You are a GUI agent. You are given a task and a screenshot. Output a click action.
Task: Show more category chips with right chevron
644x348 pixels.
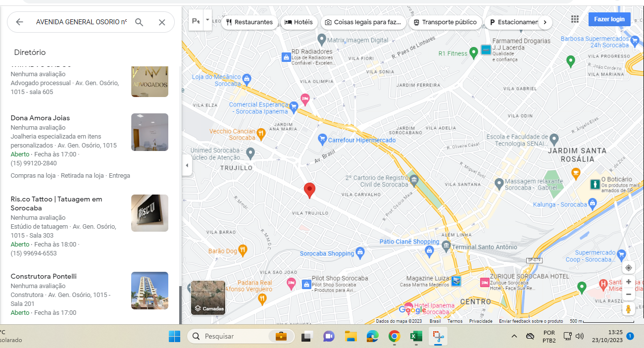pyautogui.click(x=545, y=22)
